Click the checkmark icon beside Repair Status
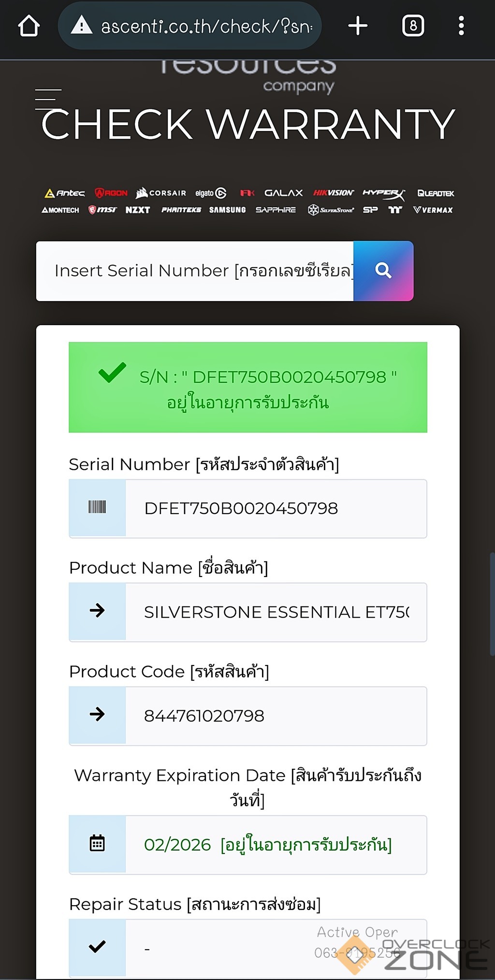The image size is (495, 980). (97, 947)
